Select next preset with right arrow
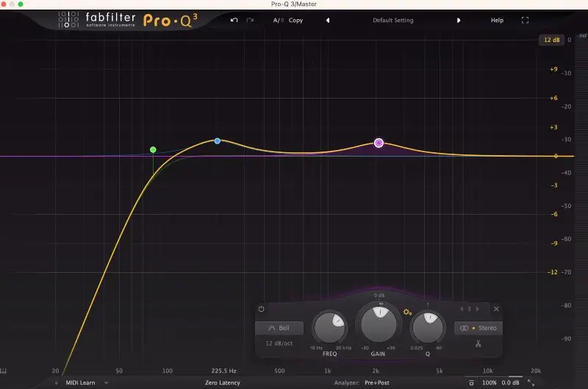Screen dimensions: 588x389 click(459, 20)
